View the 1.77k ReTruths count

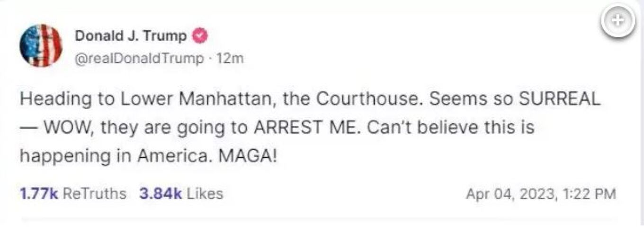pyautogui.click(x=39, y=193)
